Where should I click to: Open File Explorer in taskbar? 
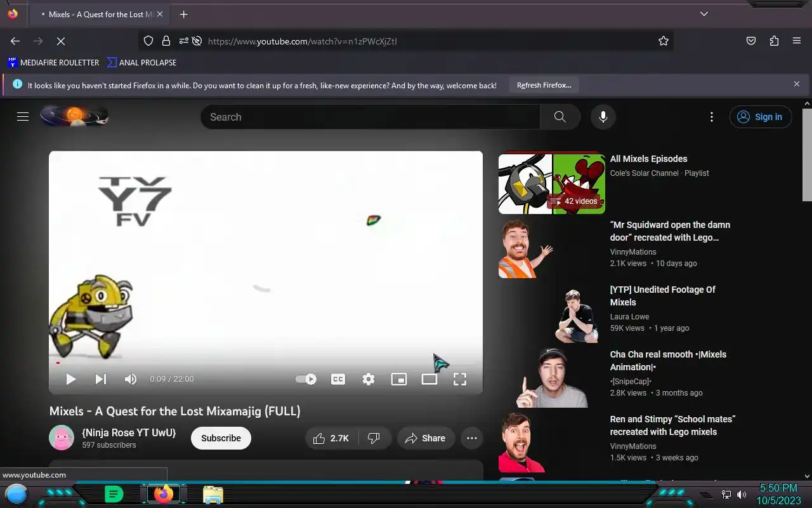213,494
